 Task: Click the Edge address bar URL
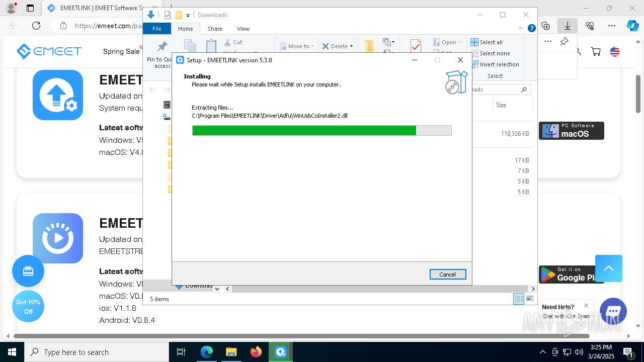pos(108,26)
